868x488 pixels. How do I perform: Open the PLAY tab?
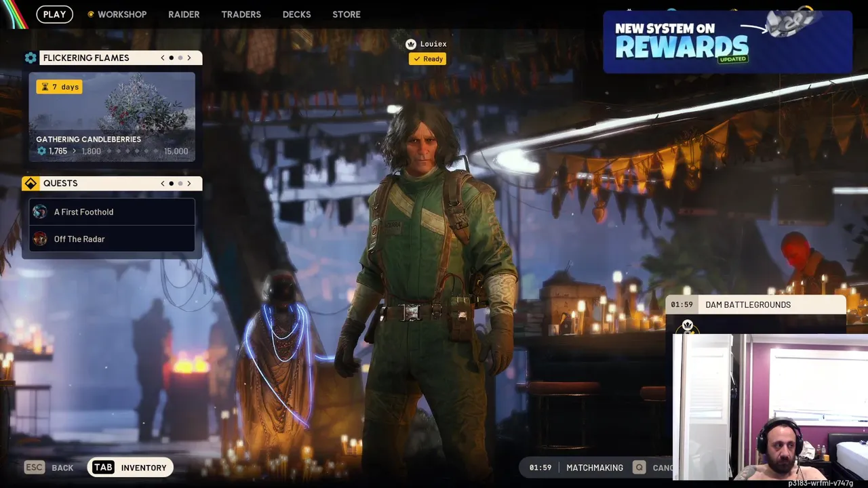pyautogui.click(x=54, y=14)
